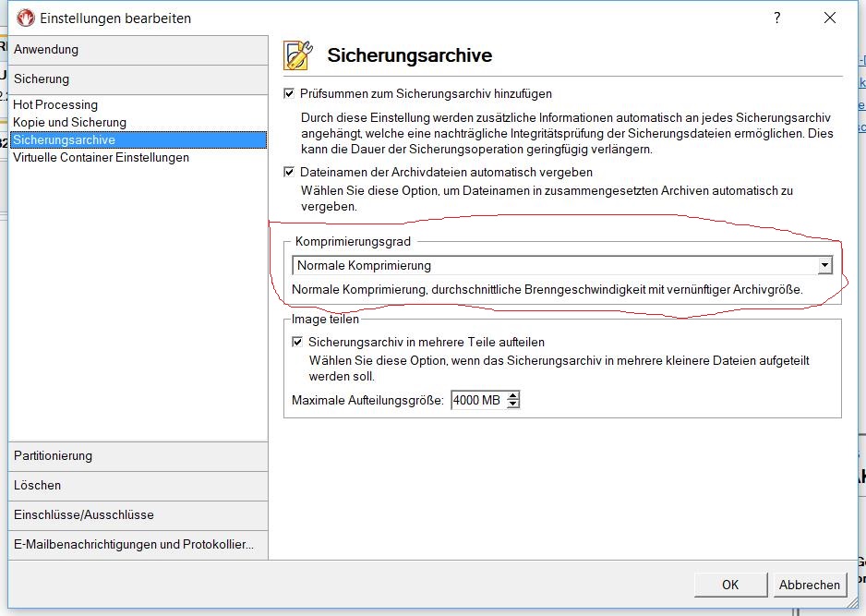Click the Komprimierungsgrad group label
Image resolution: width=866 pixels, height=616 pixels.
point(353,241)
